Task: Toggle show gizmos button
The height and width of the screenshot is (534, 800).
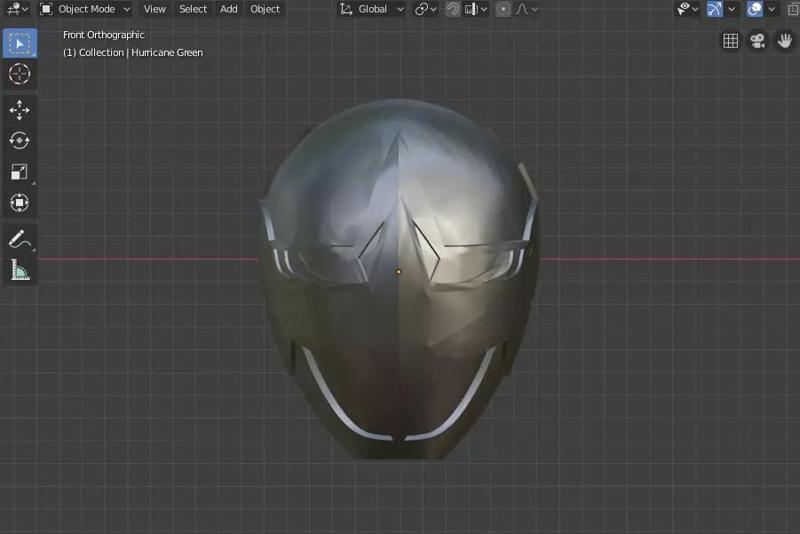Action: [715, 9]
